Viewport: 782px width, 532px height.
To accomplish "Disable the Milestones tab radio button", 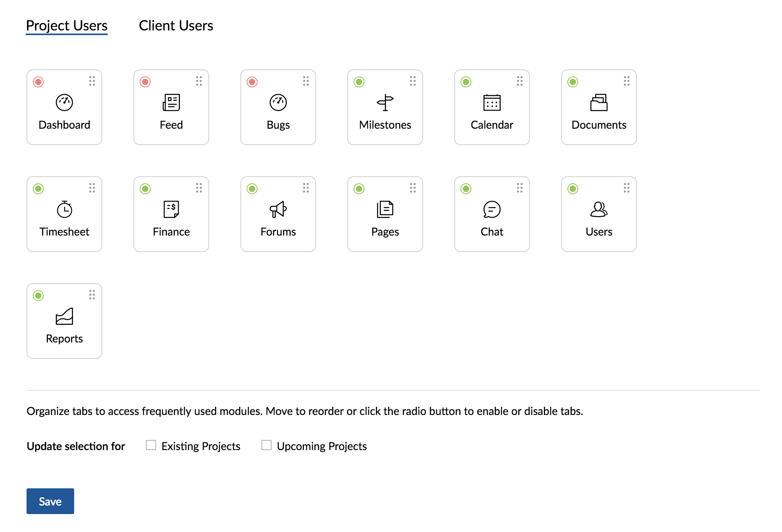I will click(359, 82).
